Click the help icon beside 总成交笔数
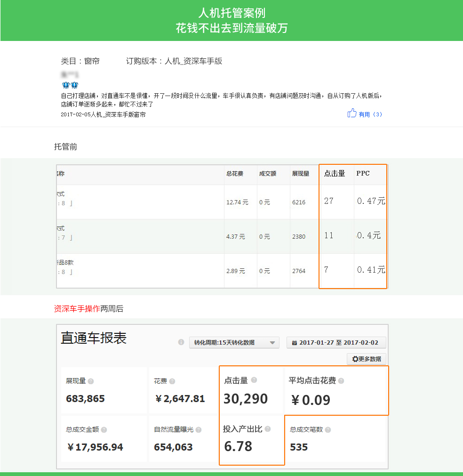 coord(328,430)
